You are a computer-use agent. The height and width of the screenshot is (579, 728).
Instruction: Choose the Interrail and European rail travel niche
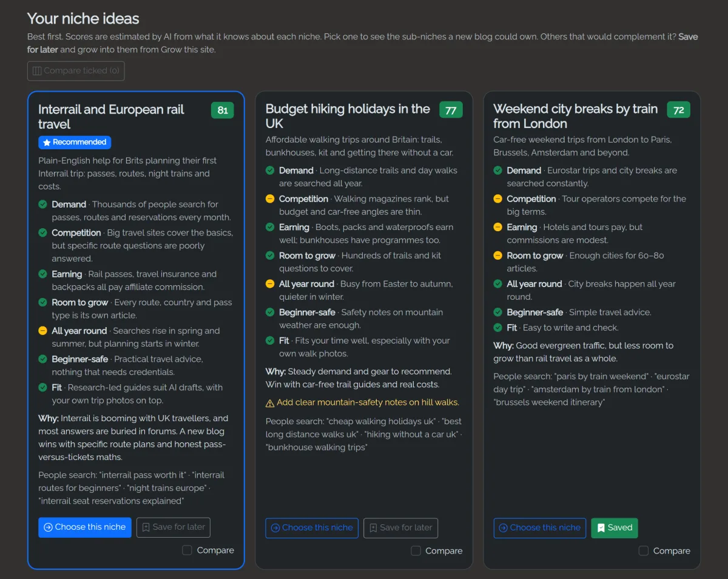coord(85,527)
